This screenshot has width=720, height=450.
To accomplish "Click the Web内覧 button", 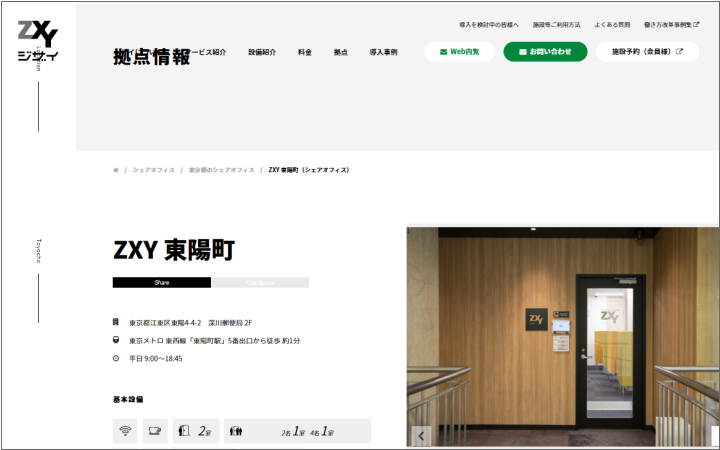I will [x=460, y=52].
